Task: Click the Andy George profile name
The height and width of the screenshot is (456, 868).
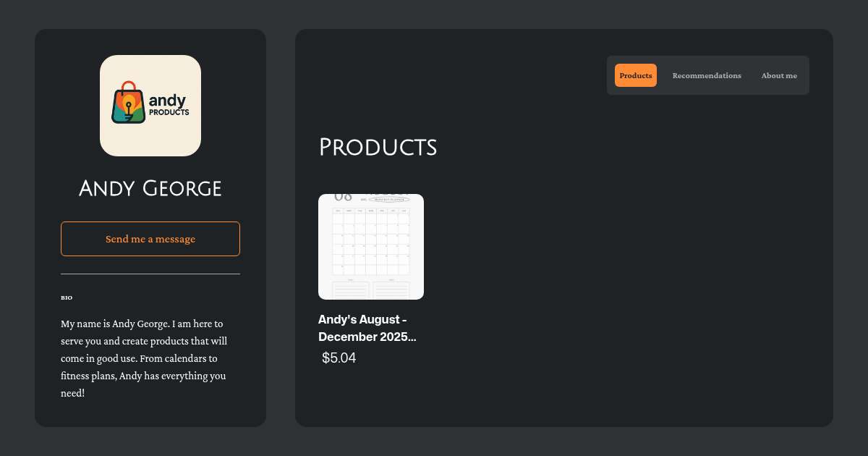Action: 150,189
